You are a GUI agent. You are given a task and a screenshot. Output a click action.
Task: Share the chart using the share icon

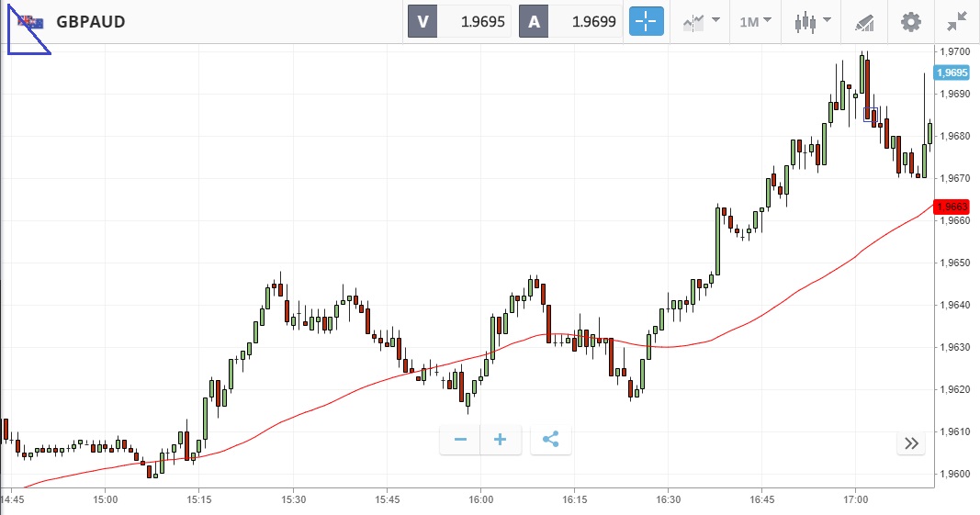click(550, 440)
